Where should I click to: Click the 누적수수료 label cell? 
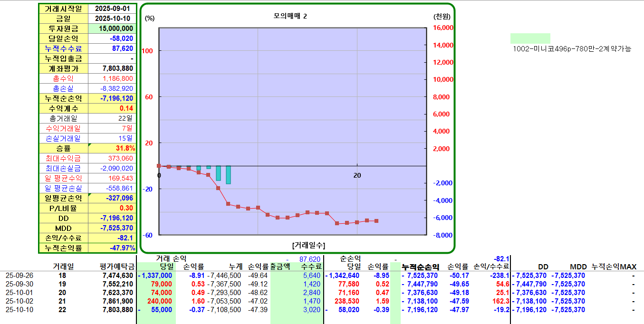coord(63,48)
